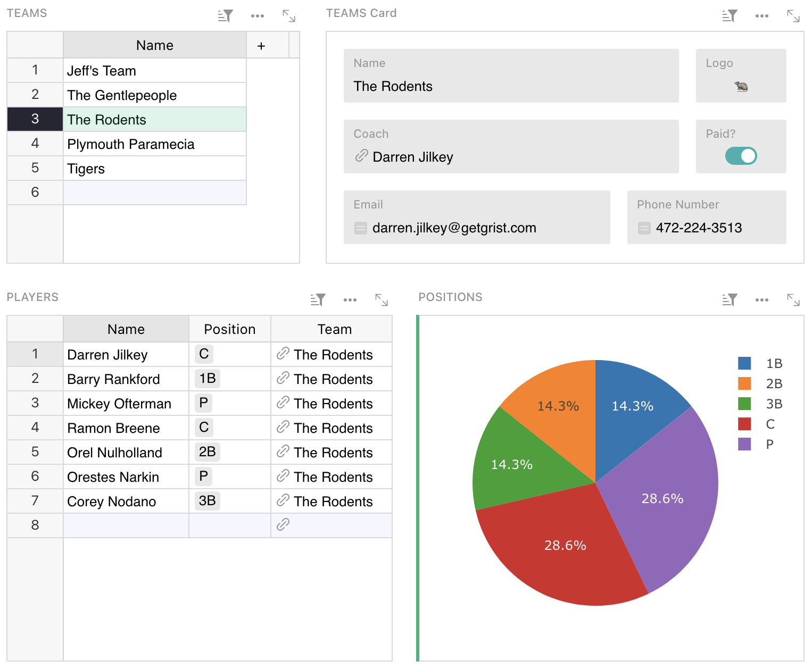Select the Position column header in PLAYERS
This screenshot has width=812, height=669.
(x=229, y=329)
